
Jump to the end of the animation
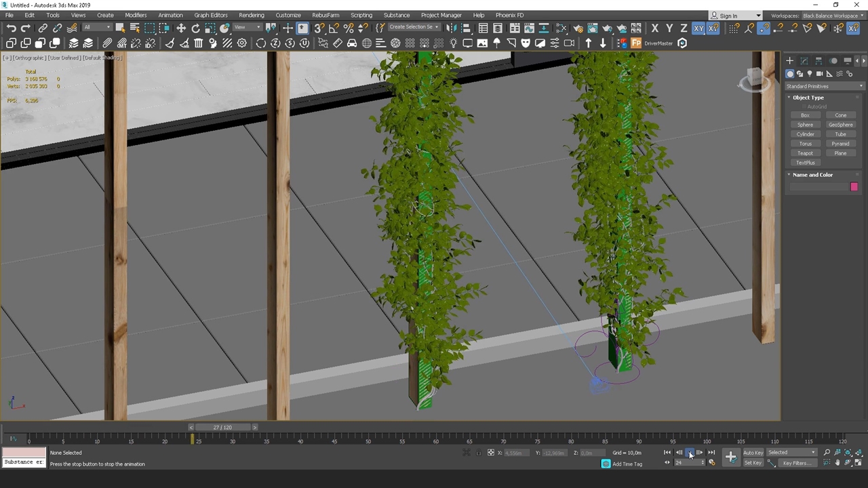[711, 453]
